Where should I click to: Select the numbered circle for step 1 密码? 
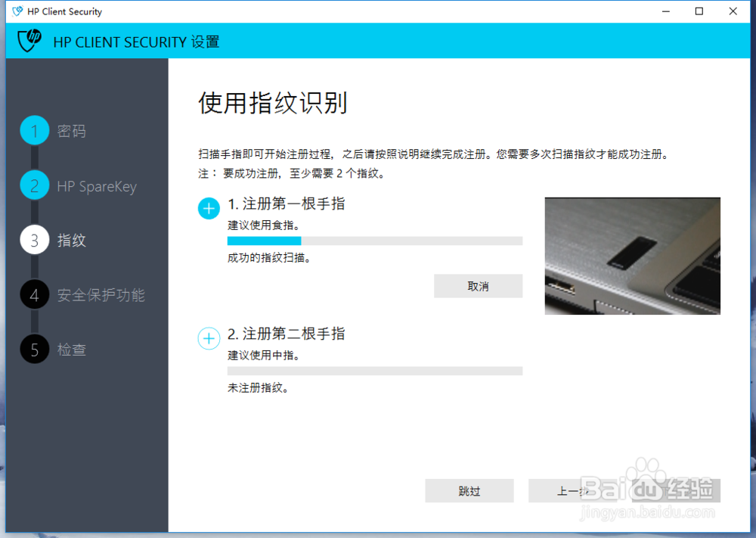tap(34, 131)
